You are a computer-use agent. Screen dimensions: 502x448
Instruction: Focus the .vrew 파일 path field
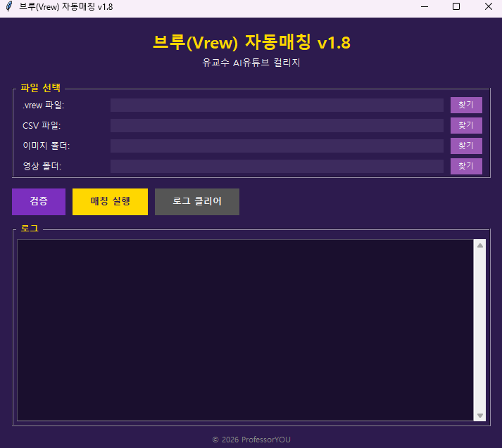(277, 105)
